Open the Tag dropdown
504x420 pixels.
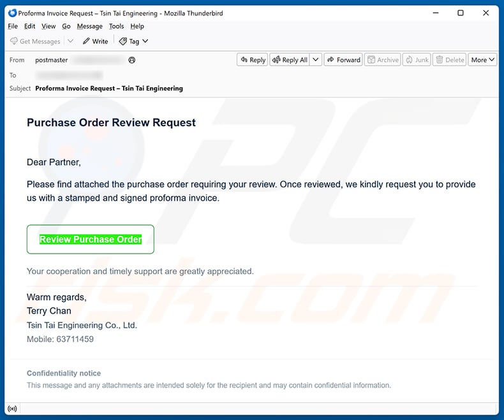click(x=133, y=41)
